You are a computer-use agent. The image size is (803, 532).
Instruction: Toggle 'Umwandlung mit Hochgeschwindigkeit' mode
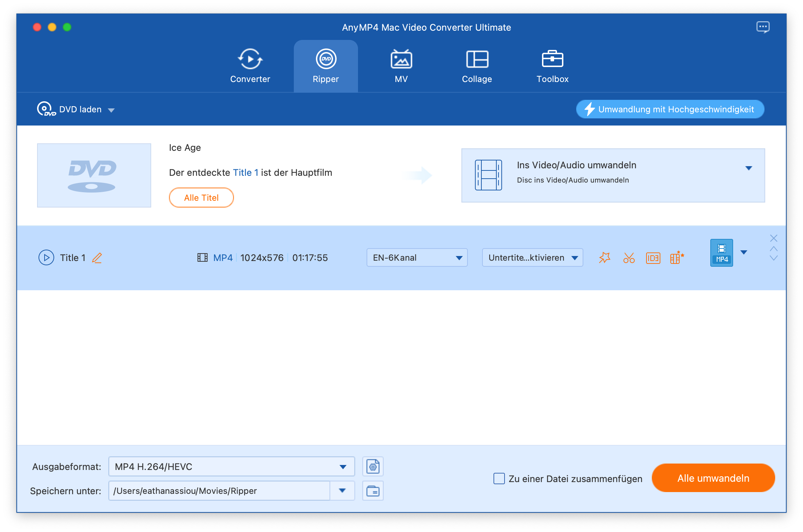pos(670,109)
